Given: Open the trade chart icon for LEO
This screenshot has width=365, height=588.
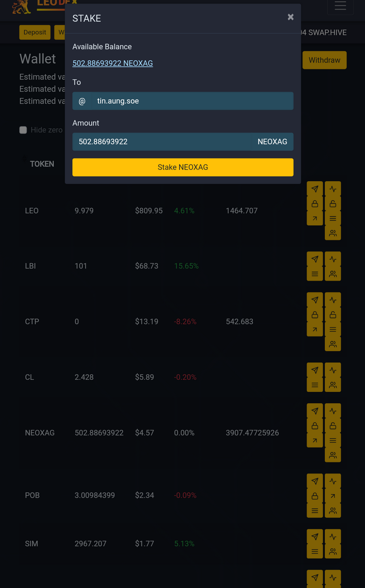Looking at the screenshot, I should coord(333,189).
